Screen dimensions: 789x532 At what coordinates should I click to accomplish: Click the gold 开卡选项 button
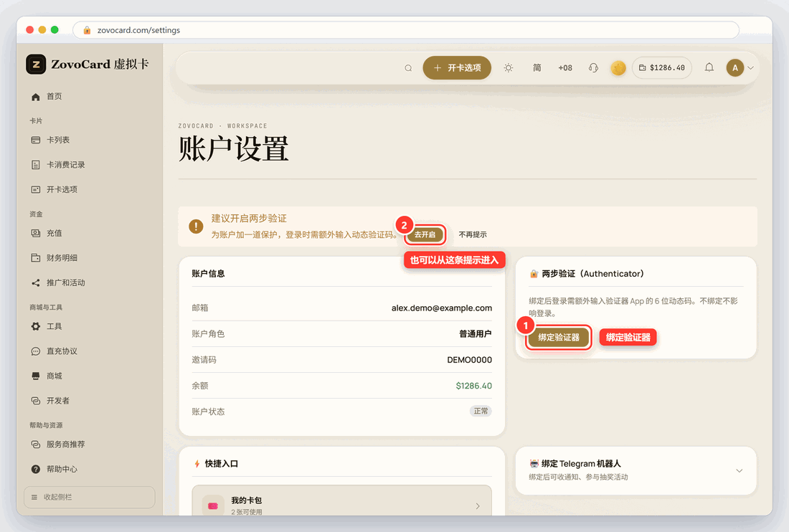[457, 68]
